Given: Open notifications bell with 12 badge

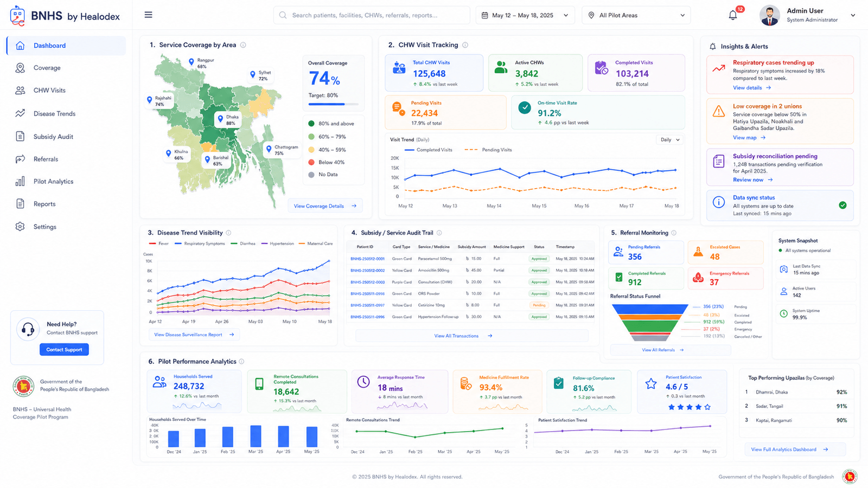Looking at the screenshot, I should [733, 15].
